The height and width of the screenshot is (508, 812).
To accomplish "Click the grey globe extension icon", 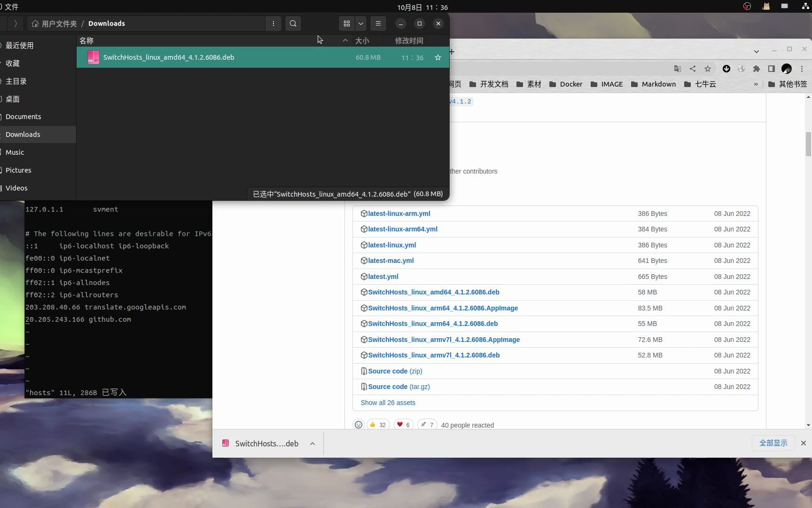I will 742,69.
